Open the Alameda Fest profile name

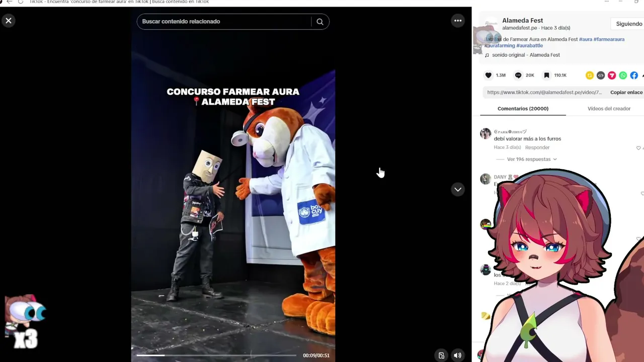tap(522, 21)
